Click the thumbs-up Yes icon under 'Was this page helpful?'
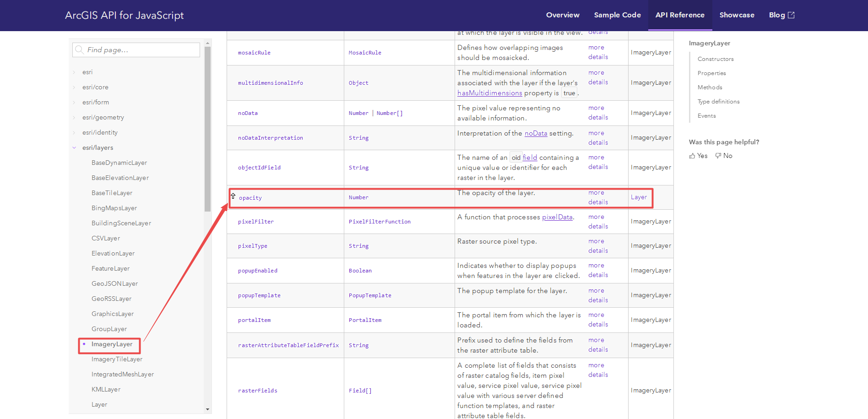Viewport: 868px width, 419px height. (693, 156)
